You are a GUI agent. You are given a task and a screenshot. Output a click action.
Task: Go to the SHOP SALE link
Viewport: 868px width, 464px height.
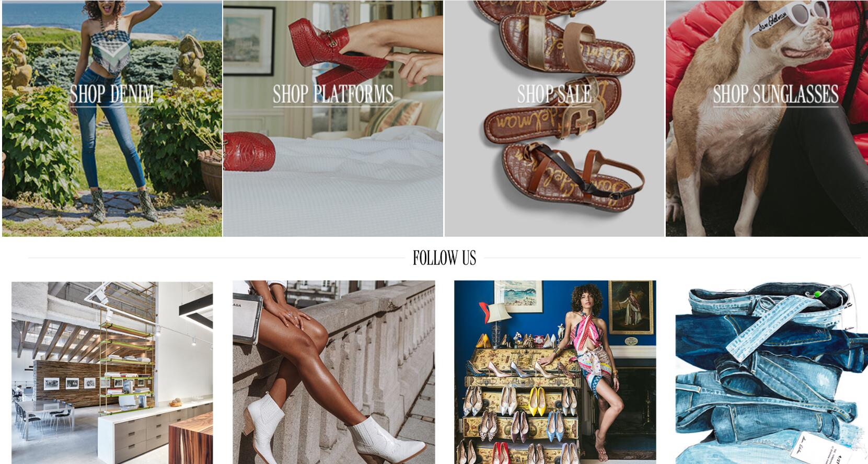point(554,95)
